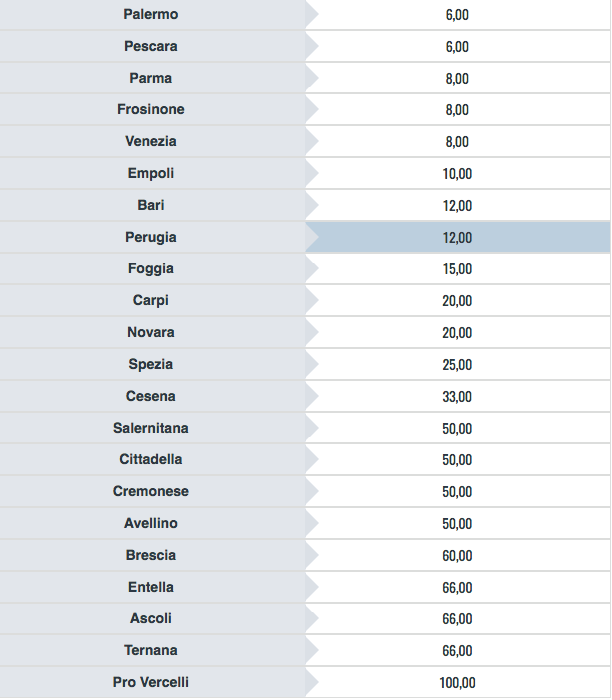
Task: Select the 10,00 odds for Empoli
Action: [457, 173]
